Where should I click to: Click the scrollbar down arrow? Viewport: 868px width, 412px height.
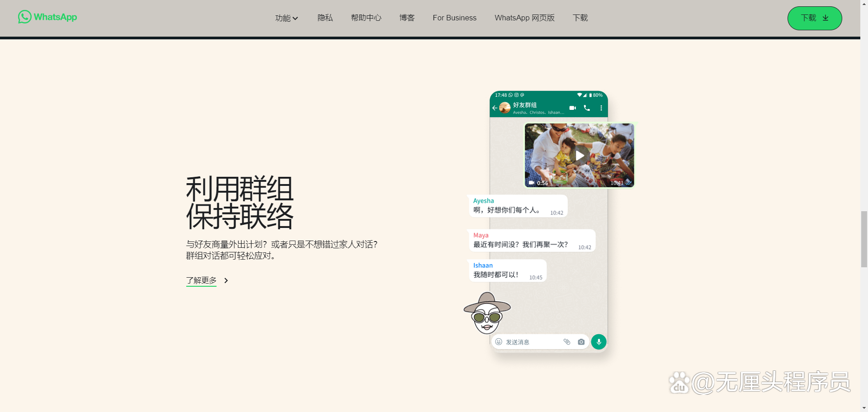point(864,408)
